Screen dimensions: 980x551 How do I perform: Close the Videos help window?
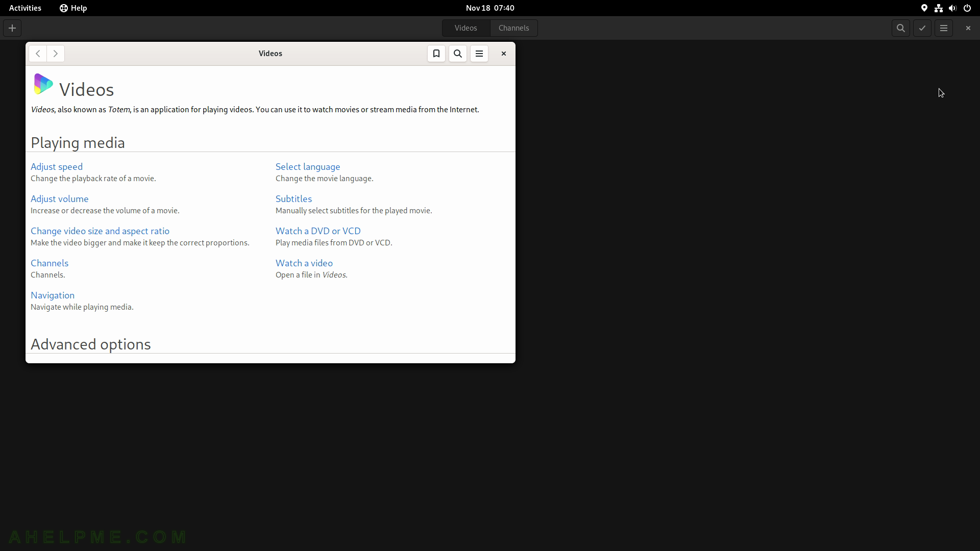[x=504, y=54]
